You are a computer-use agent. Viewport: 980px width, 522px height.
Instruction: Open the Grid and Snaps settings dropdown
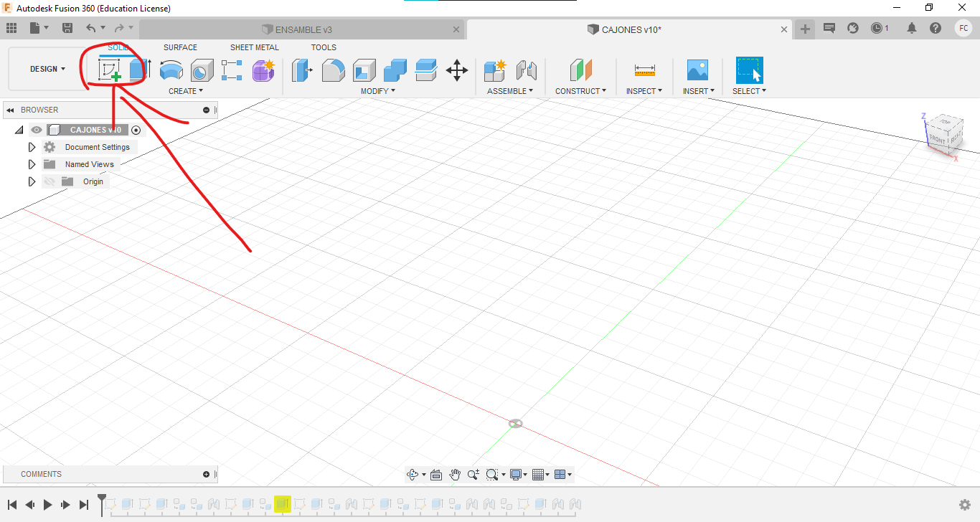(x=541, y=475)
